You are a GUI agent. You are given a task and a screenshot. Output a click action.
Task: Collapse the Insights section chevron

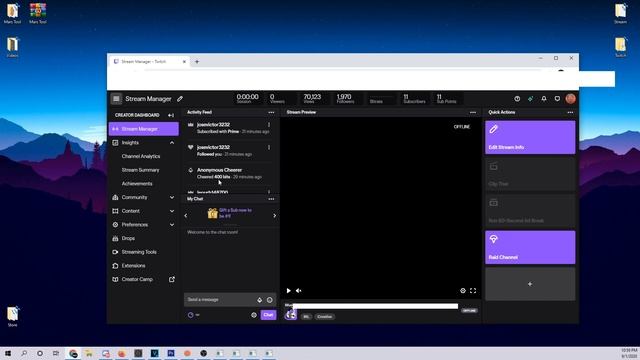coord(172,143)
